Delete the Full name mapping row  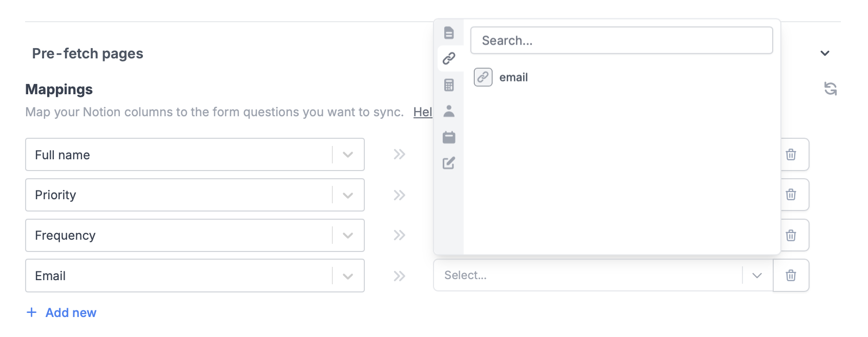pyautogui.click(x=791, y=155)
